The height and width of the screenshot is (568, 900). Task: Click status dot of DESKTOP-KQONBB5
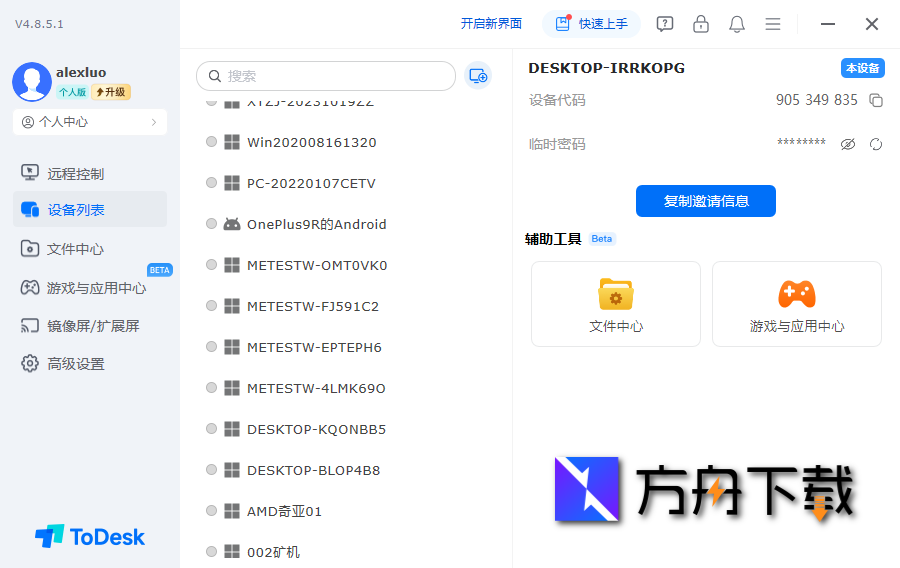(x=211, y=429)
